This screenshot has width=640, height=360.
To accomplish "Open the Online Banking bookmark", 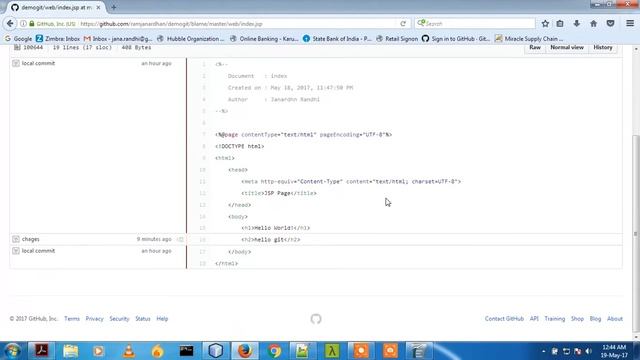I will [x=264, y=39].
